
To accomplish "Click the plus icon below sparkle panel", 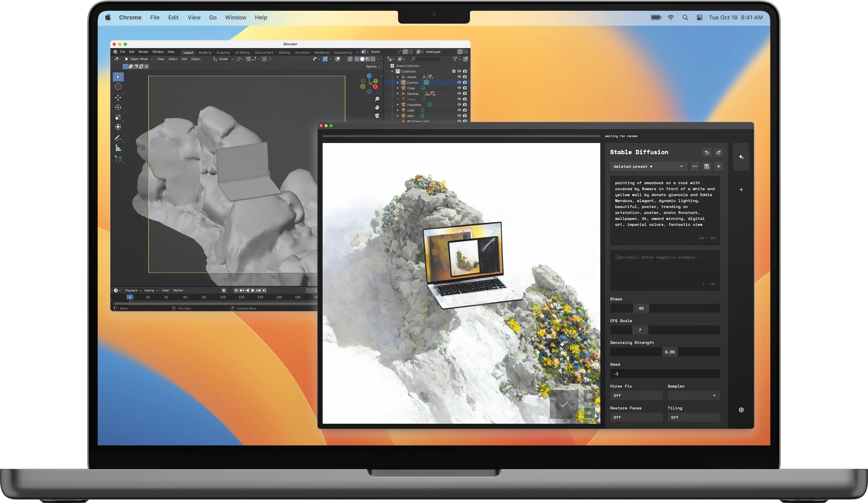I will point(741,190).
